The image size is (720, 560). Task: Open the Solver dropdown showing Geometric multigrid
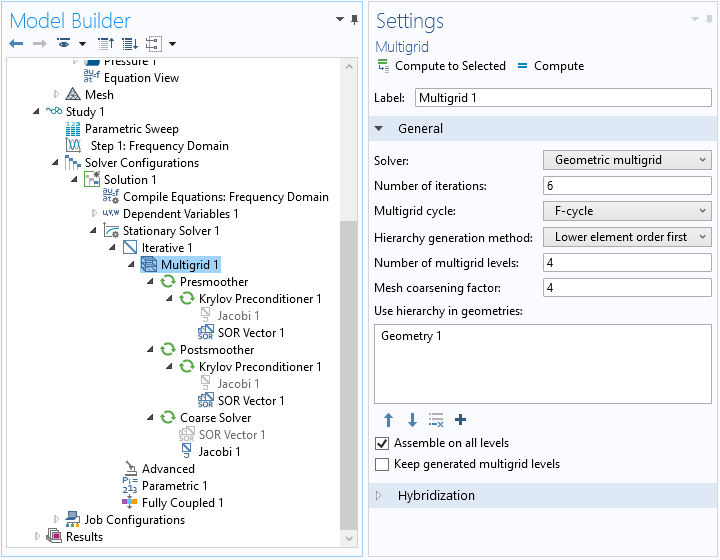pos(626,160)
